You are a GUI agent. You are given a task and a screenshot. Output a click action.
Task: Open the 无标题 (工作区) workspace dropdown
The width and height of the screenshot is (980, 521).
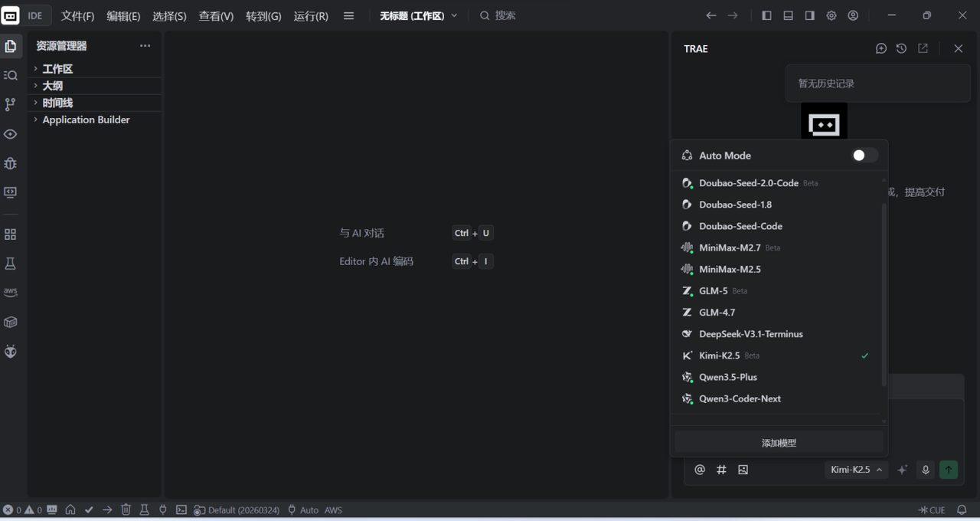(x=419, y=15)
